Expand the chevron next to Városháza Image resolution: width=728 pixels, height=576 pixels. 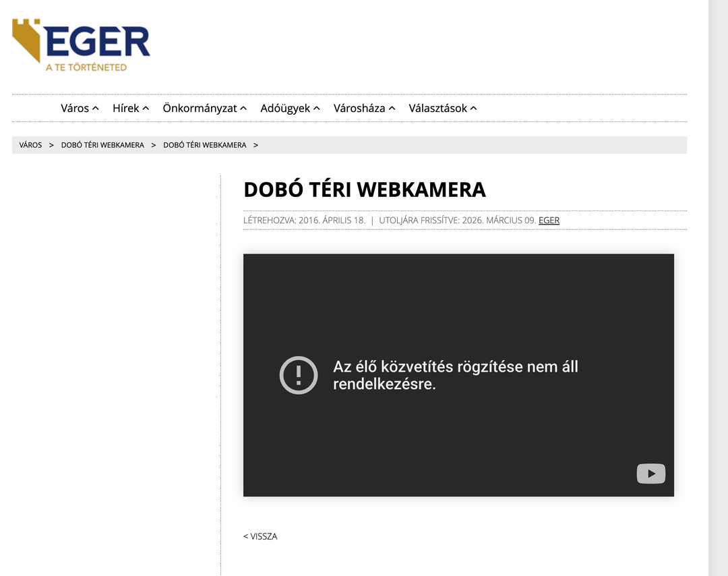pyautogui.click(x=392, y=109)
